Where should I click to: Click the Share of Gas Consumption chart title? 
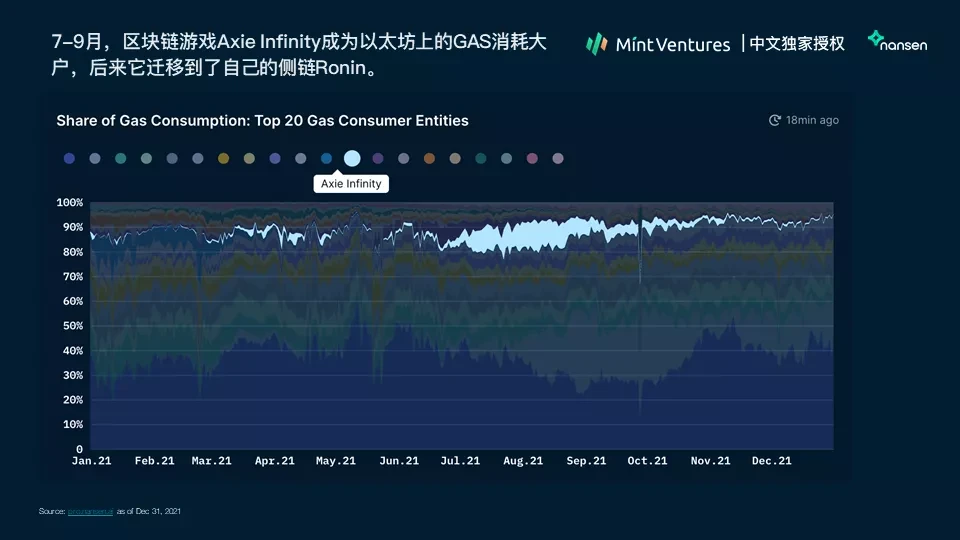tap(263, 121)
